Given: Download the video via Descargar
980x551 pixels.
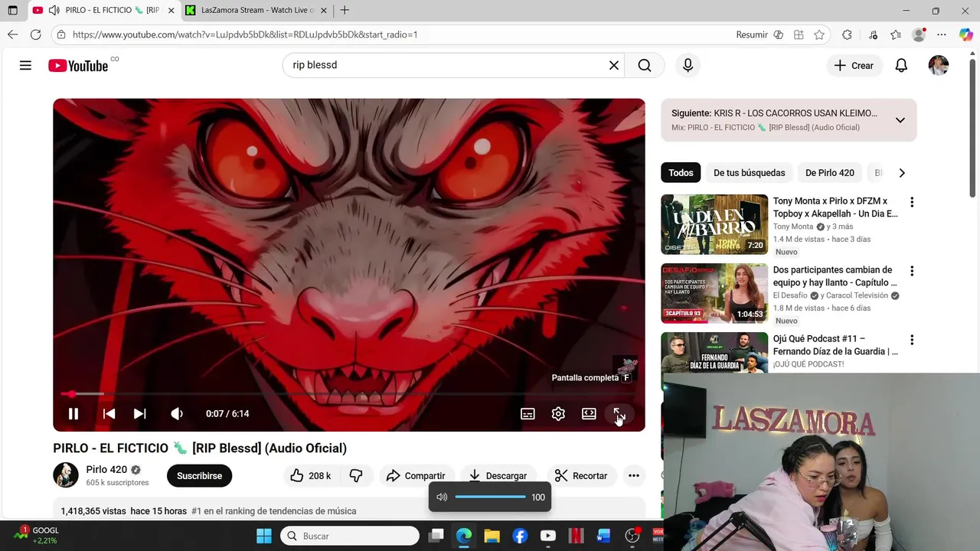Looking at the screenshot, I should [x=498, y=475].
